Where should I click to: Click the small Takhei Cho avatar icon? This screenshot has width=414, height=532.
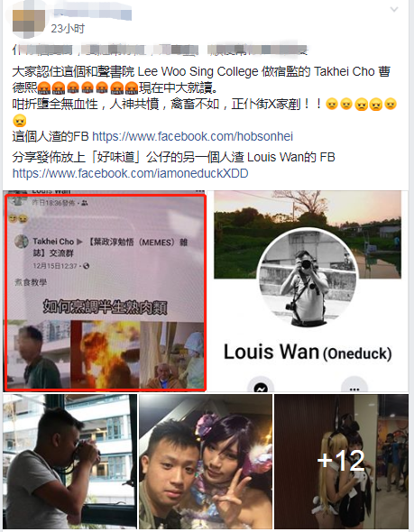click(x=22, y=242)
